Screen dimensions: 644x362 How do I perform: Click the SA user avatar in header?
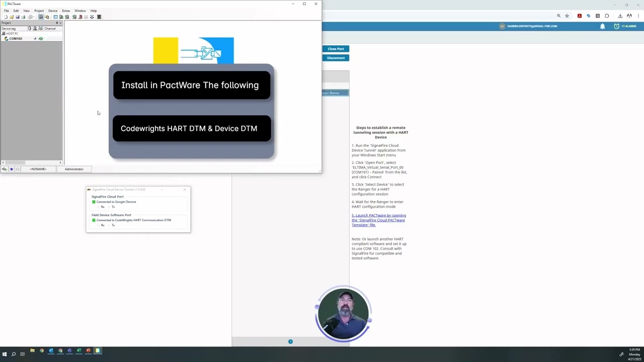[x=502, y=26]
